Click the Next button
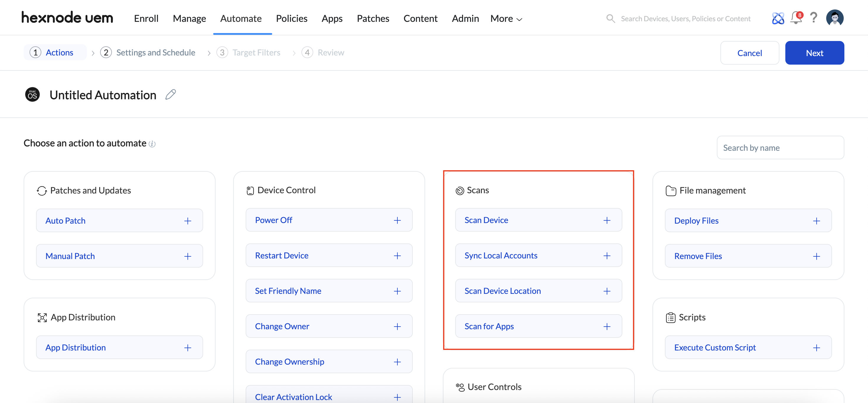This screenshot has width=868, height=403. point(814,53)
